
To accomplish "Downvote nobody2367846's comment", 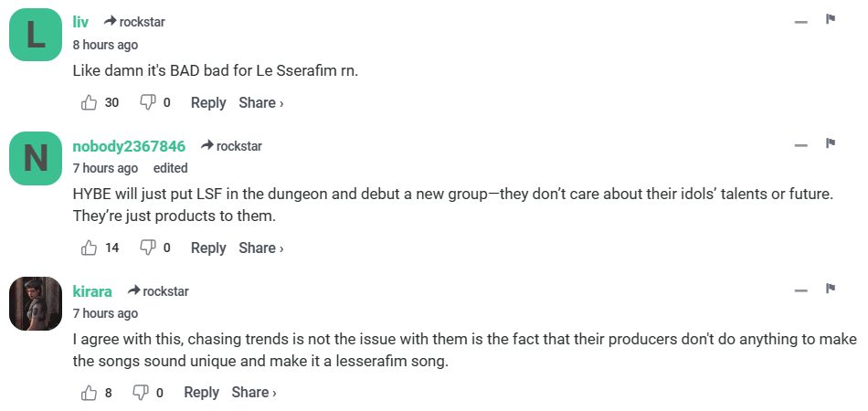I will point(147,248).
